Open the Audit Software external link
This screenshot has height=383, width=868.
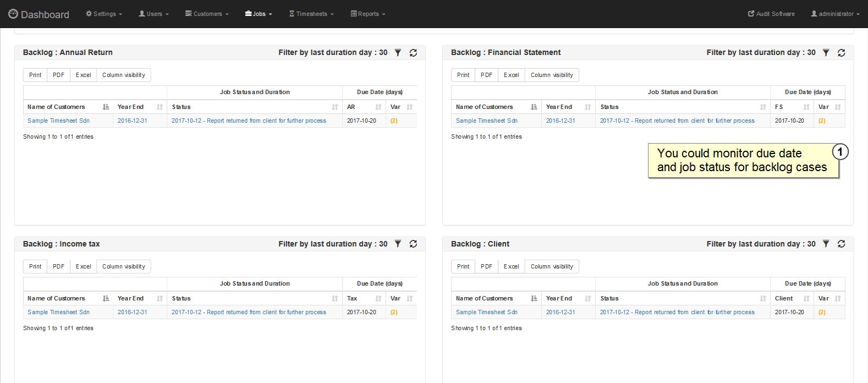pyautogui.click(x=771, y=14)
